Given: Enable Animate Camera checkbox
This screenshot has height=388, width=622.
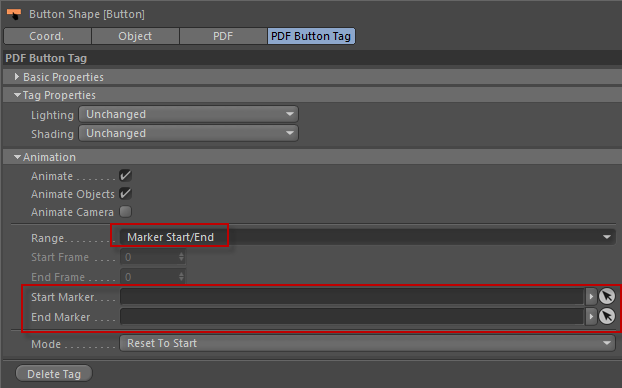Looking at the screenshot, I should 125,211.
